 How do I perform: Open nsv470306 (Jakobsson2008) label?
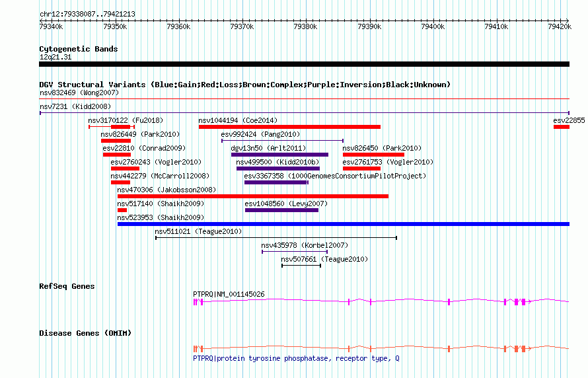click(x=167, y=190)
